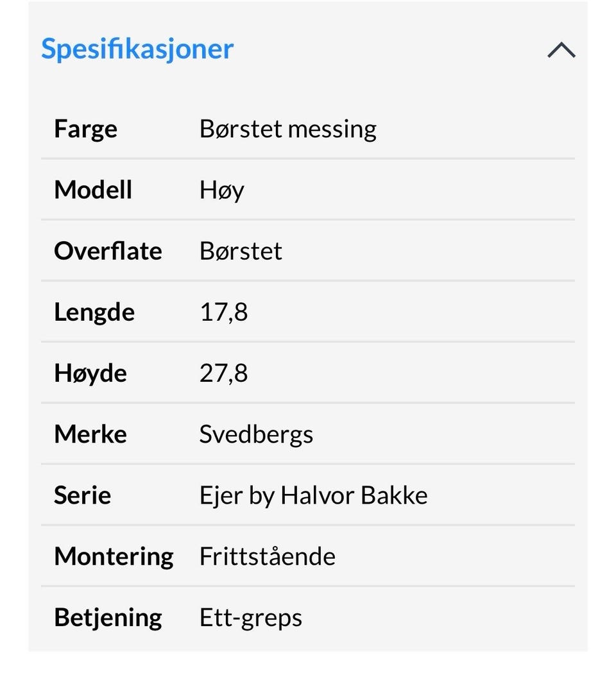Select the Overflate label
The height and width of the screenshot is (673, 616).
click(108, 251)
